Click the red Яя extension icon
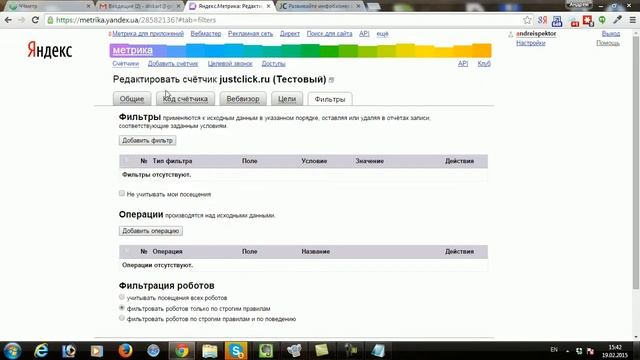Viewport: 640px width, 360px height. 542,20
